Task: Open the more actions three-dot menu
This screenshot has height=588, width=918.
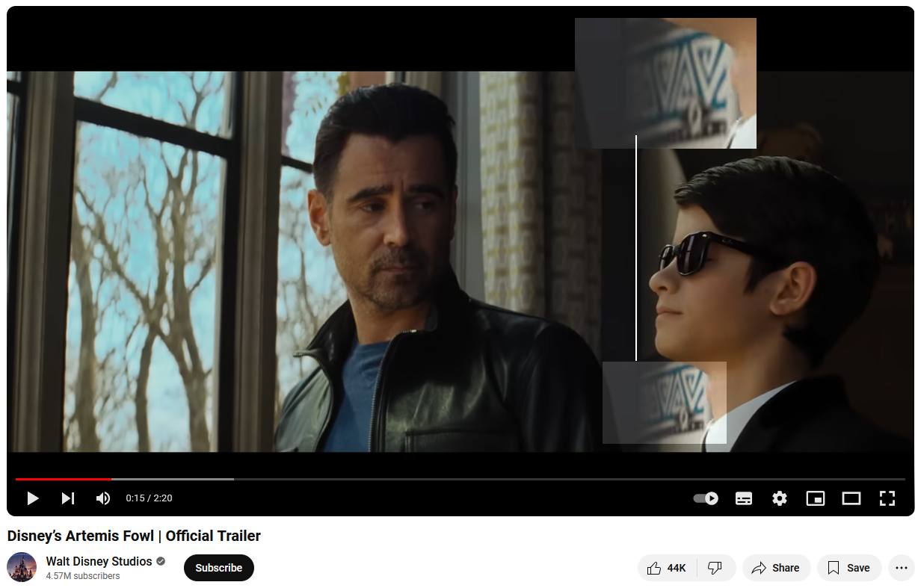Action: click(902, 568)
